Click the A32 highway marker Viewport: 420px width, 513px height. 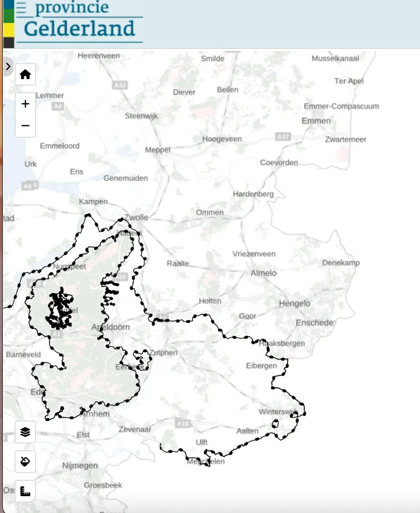pyautogui.click(x=120, y=85)
